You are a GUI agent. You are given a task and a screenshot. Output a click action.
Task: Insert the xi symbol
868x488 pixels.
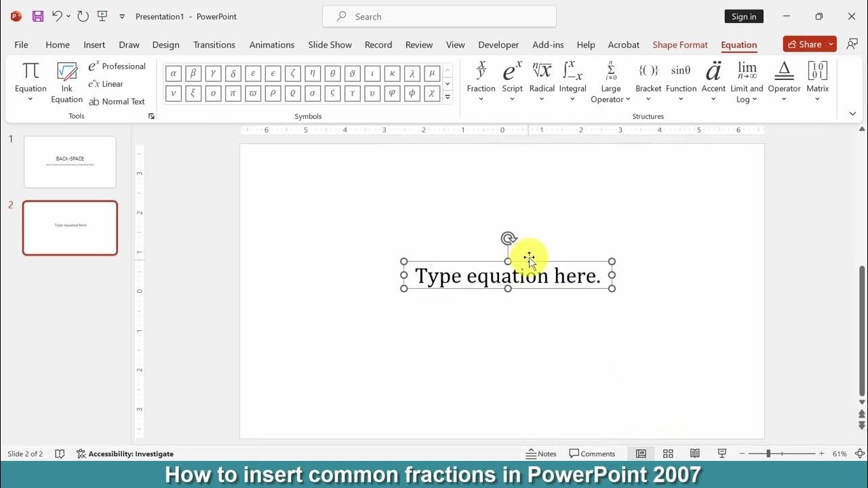(x=193, y=94)
